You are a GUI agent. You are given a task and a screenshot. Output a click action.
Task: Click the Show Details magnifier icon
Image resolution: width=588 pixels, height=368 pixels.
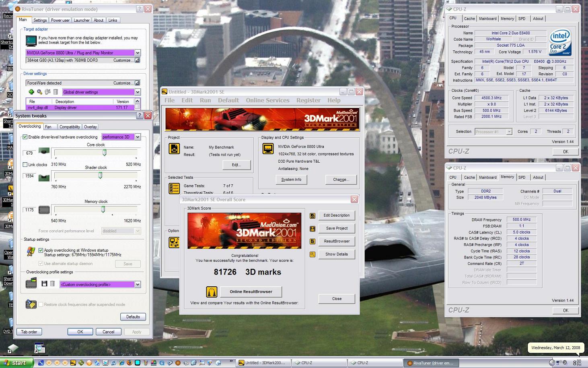coord(313,254)
